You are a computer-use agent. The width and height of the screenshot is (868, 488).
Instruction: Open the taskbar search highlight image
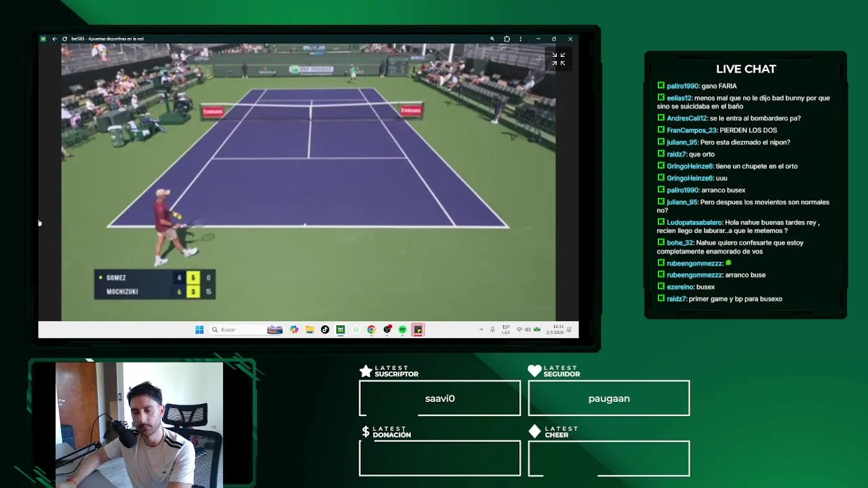pos(275,329)
